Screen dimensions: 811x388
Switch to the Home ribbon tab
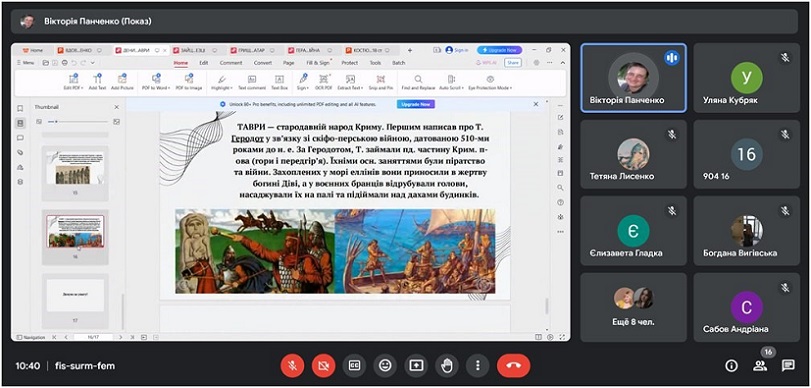tap(181, 63)
